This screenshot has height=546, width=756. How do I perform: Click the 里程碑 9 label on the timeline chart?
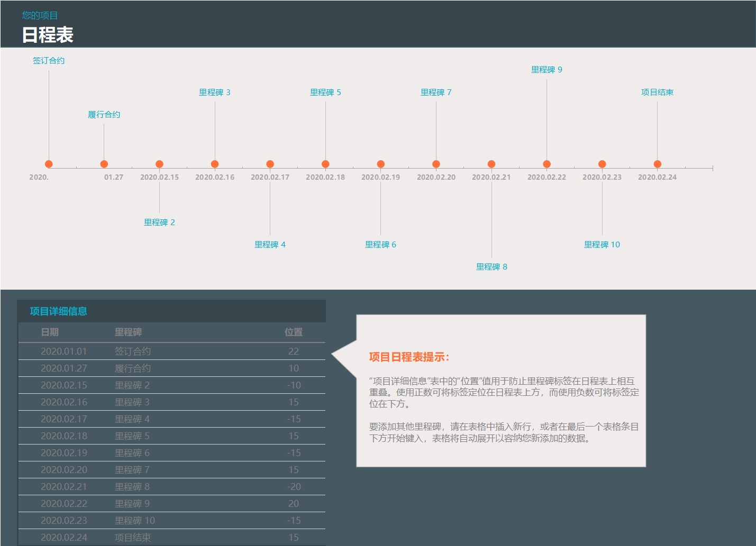[x=546, y=70]
